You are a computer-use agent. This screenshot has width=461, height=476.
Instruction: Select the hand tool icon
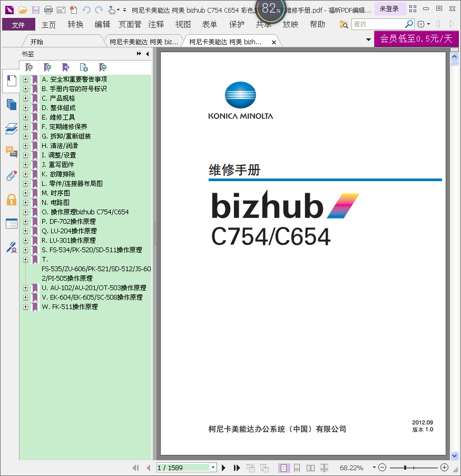click(x=112, y=10)
